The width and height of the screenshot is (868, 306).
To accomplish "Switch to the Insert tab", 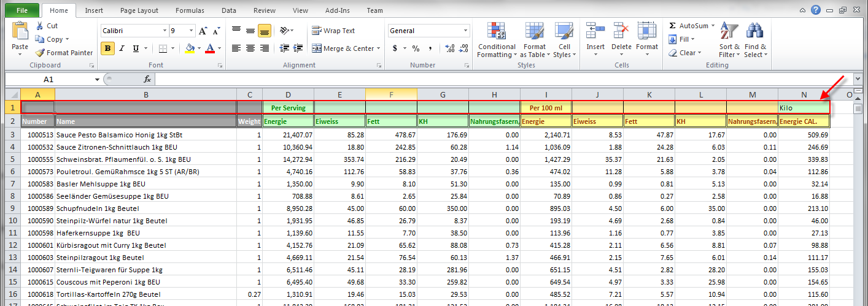I will 94,10.
